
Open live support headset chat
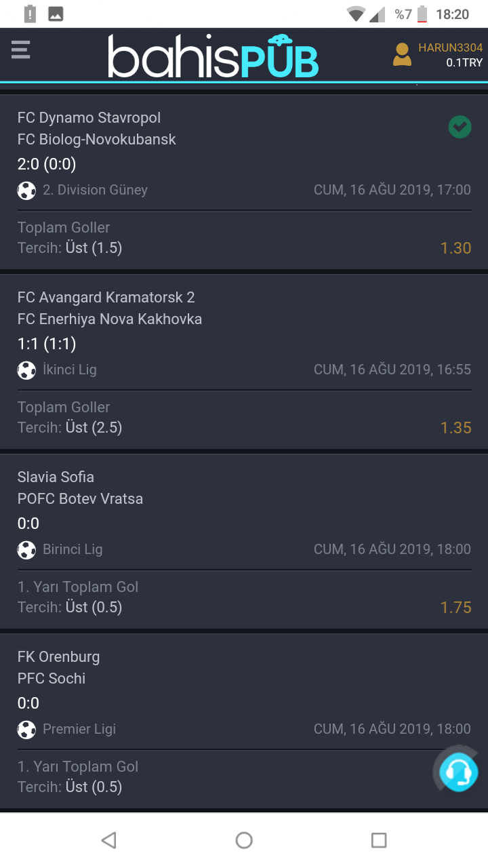coord(458,772)
